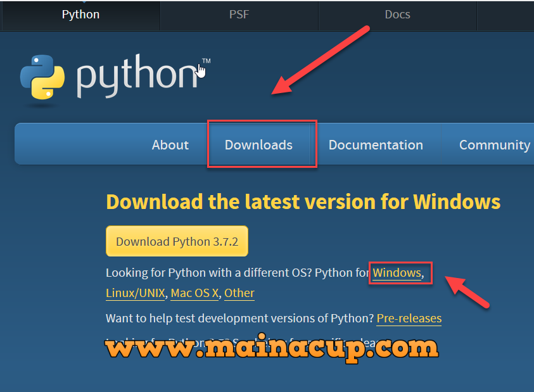The width and height of the screenshot is (534, 392).
Task: Open the Pre-releases link
Action: [409, 318]
